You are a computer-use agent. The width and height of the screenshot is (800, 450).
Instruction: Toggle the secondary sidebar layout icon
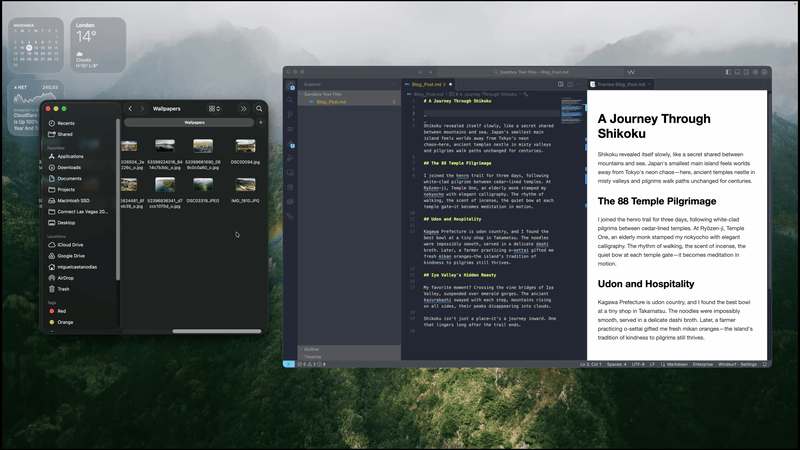pyautogui.click(x=746, y=72)
